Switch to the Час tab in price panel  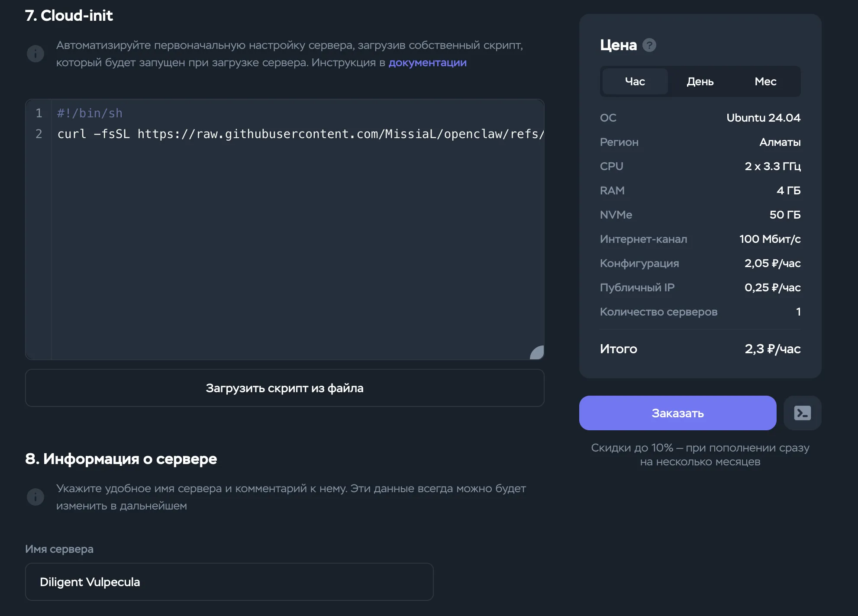click(x=634, y=81)
